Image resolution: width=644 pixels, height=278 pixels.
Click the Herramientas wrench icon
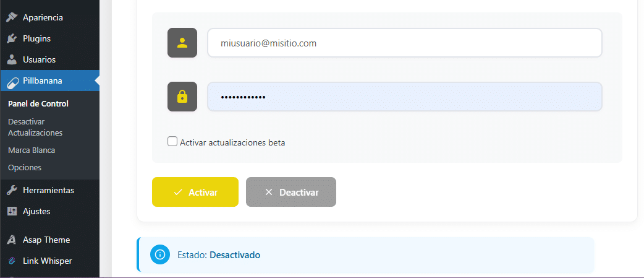coord(12,190)
